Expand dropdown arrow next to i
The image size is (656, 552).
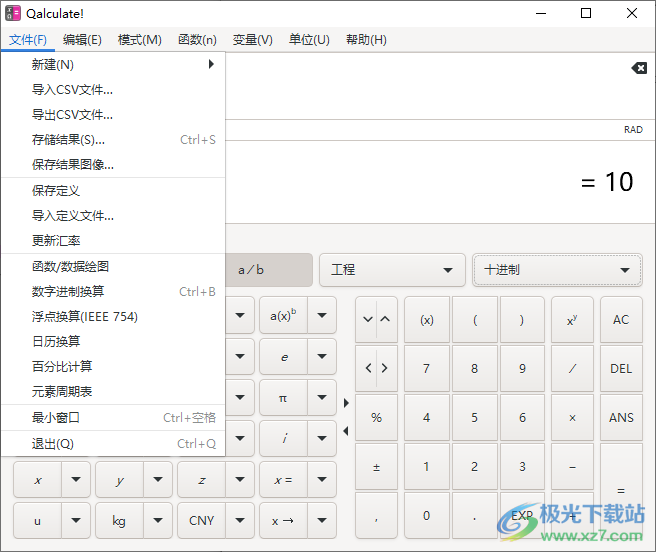pos(322,438)
